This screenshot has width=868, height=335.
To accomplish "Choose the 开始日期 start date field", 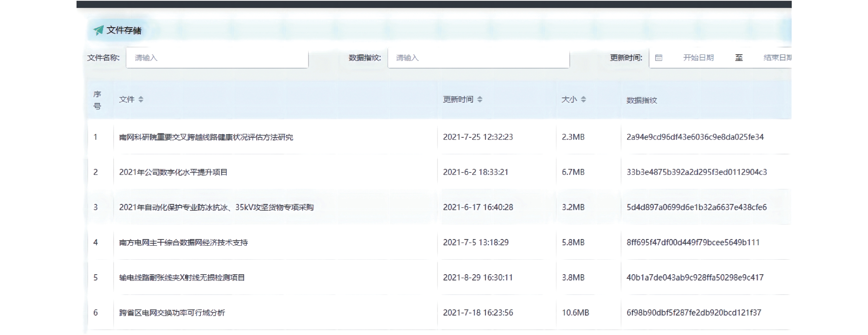I will [698, 58].
